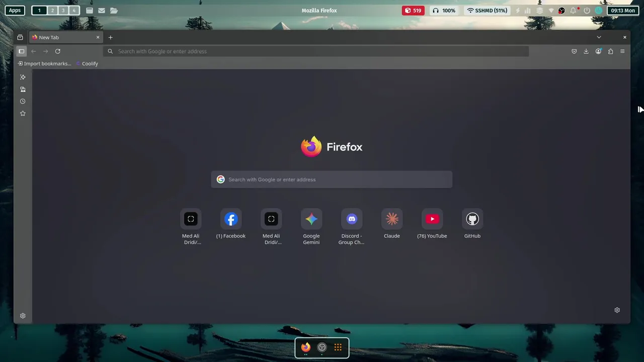644x362 pixels.
Task: Click the window icon in top panel
Action: point(89,10)
